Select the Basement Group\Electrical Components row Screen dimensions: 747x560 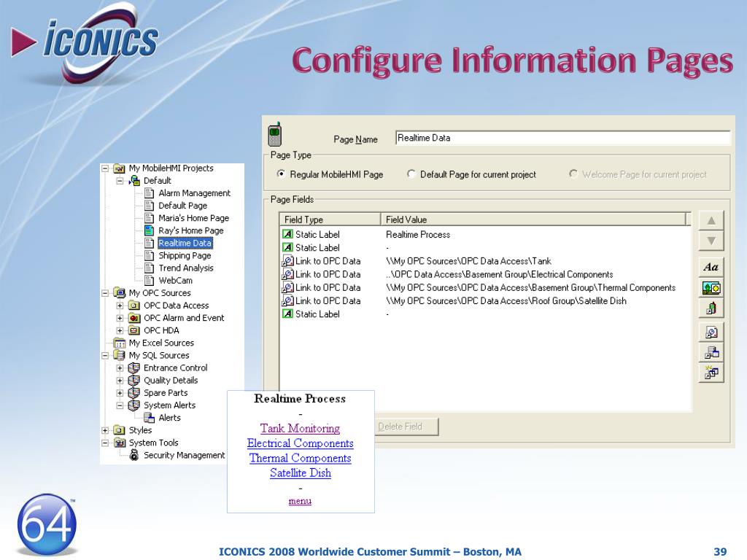coord(485,274)
